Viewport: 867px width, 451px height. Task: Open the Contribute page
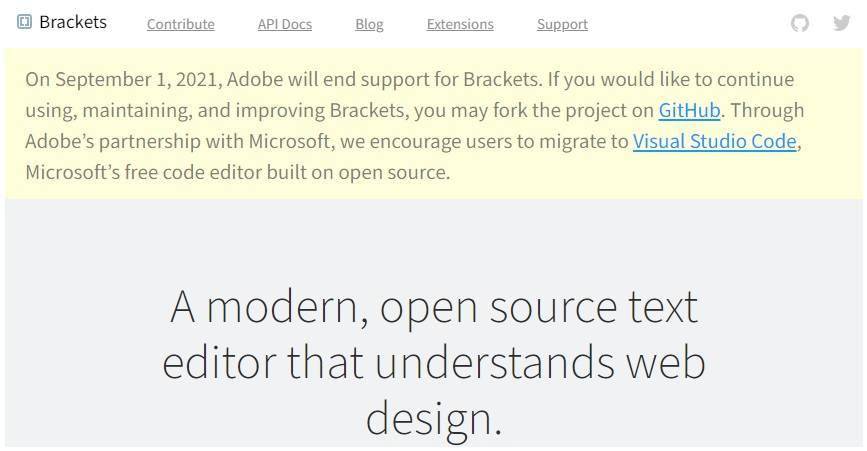(181, 24)
